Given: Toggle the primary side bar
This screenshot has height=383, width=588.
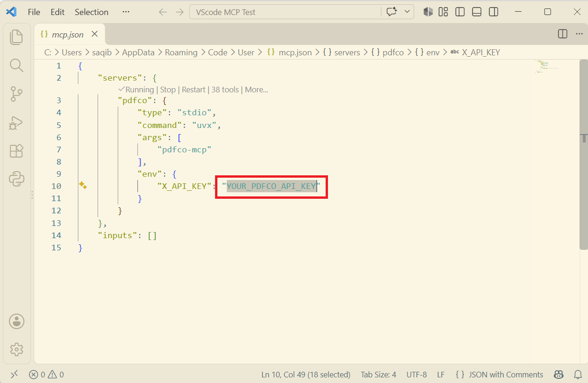Looking at the screenshot, I should click(460, 12).
